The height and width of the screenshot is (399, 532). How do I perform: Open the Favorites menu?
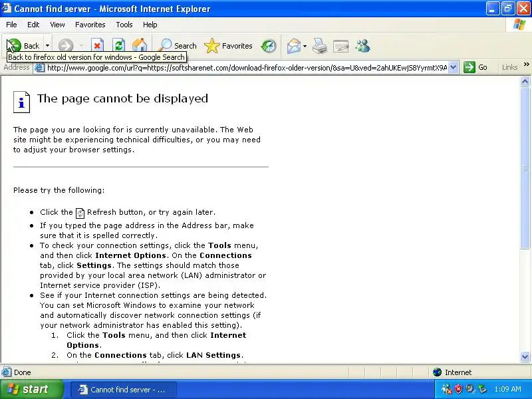[x=90, y=25]
